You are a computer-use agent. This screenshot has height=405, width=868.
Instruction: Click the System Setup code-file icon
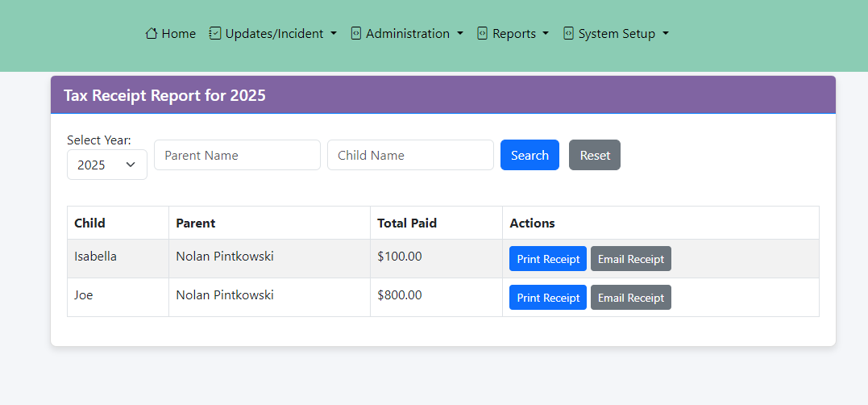tap(568, 33)
